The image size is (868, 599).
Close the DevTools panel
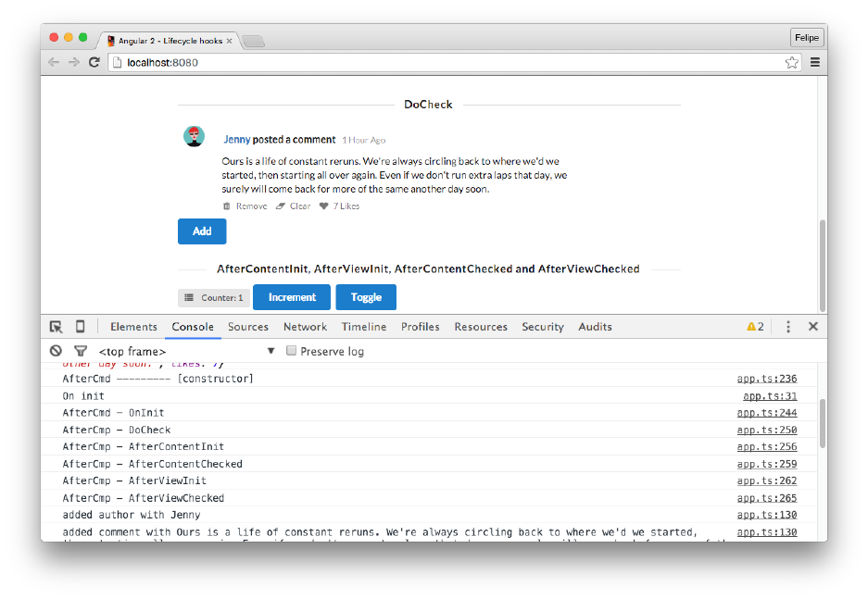point(812,327)
